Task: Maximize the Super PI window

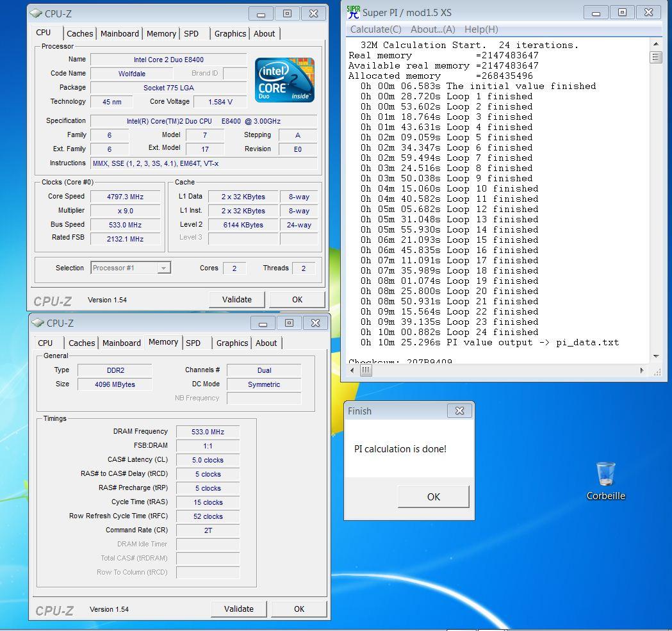Action: coord(622,12)
